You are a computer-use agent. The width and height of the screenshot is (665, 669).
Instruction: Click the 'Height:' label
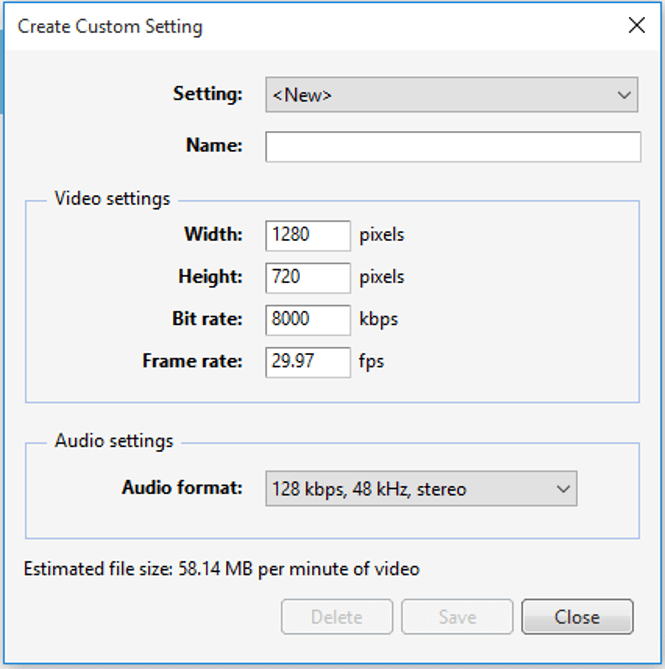click(211, 276)
